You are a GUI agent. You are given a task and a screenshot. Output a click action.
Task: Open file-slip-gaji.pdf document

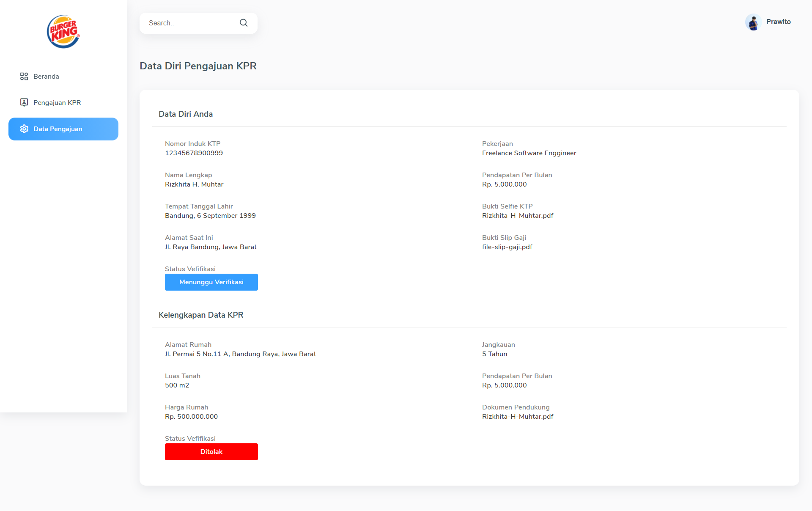pyautogui.click(x=507, y=247)
